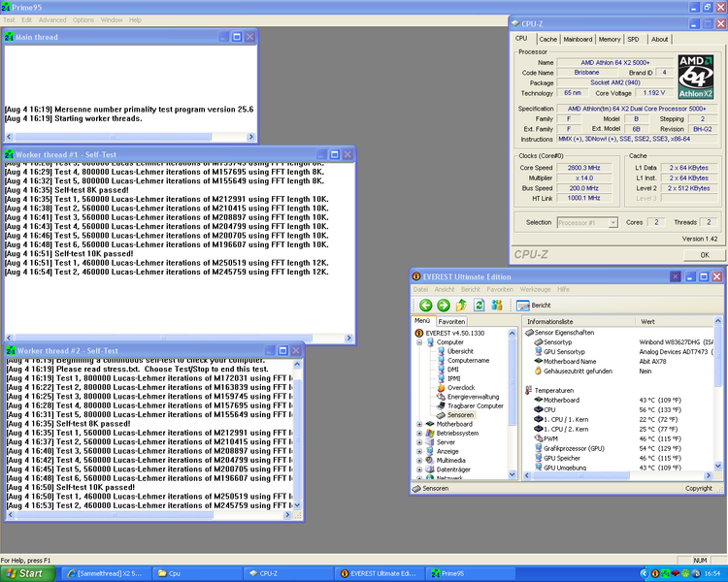
Task: Select Übersicht in EVEREST tree
Action: pyautogui.click(x=460, y=351)
